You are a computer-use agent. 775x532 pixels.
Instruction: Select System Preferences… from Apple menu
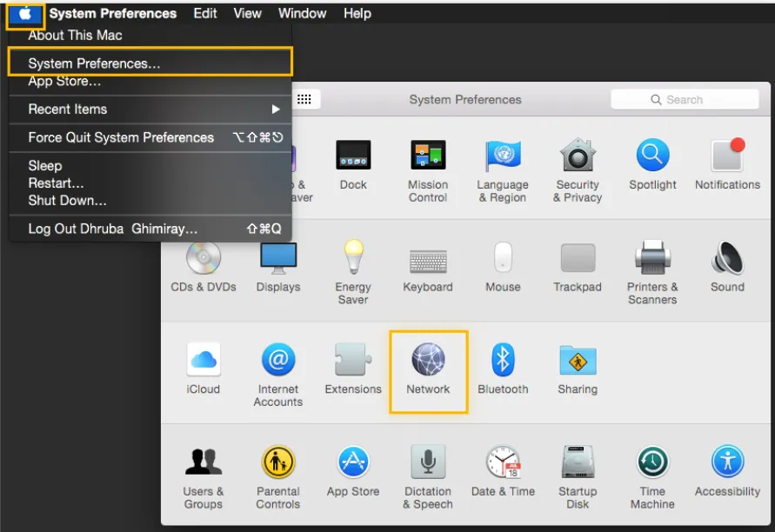coord(150,63)
